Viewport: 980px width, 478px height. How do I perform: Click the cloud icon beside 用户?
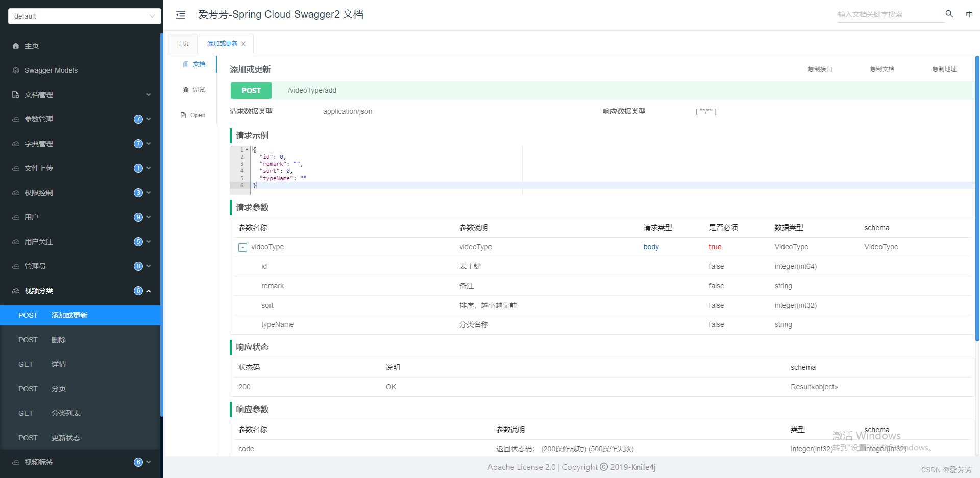pos(16,217)
